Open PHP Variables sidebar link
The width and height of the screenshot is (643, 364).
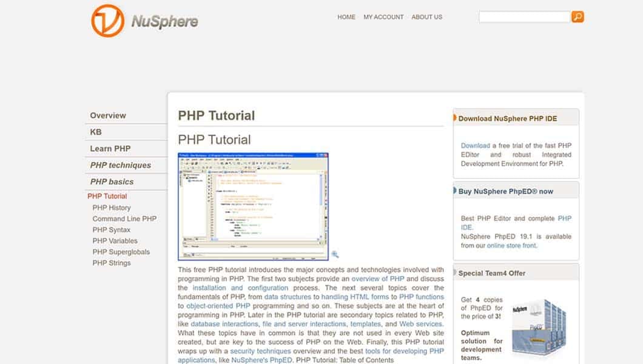[x=115, y=241]
